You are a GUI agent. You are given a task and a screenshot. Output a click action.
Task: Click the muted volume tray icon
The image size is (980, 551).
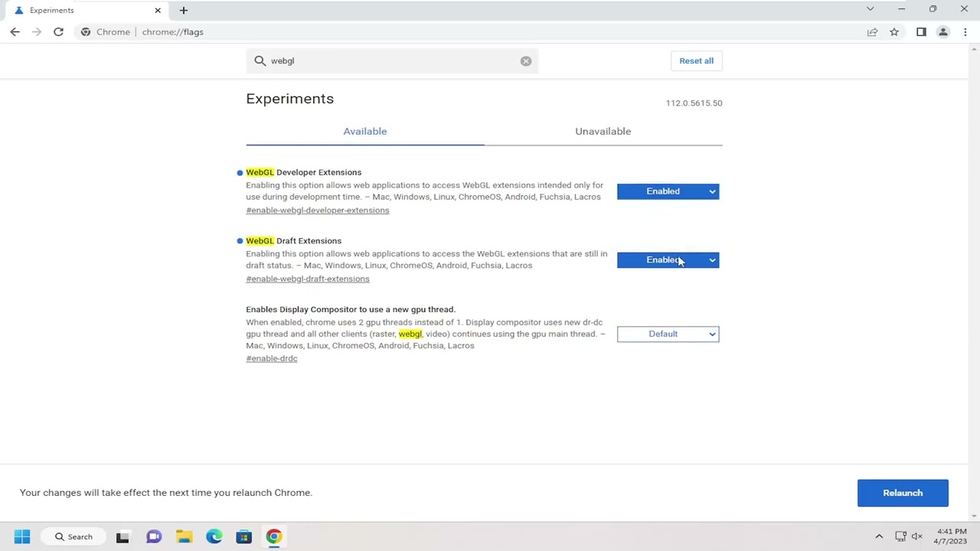coord(916,536)
